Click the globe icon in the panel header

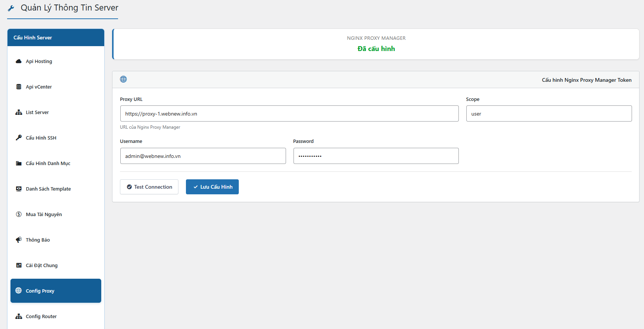coord(123,79)
